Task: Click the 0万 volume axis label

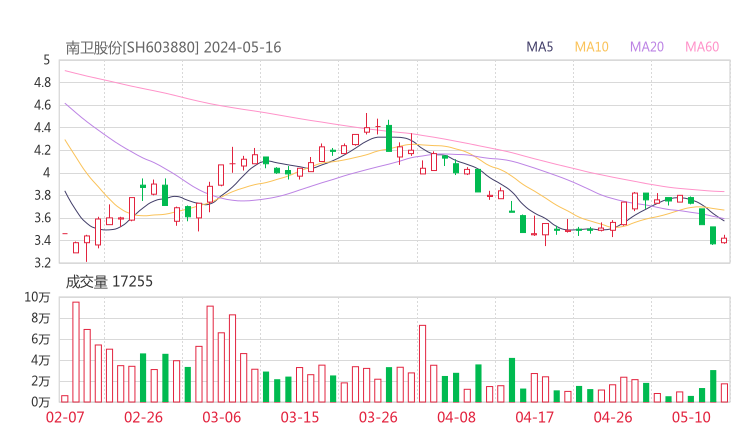Action: 41,402
